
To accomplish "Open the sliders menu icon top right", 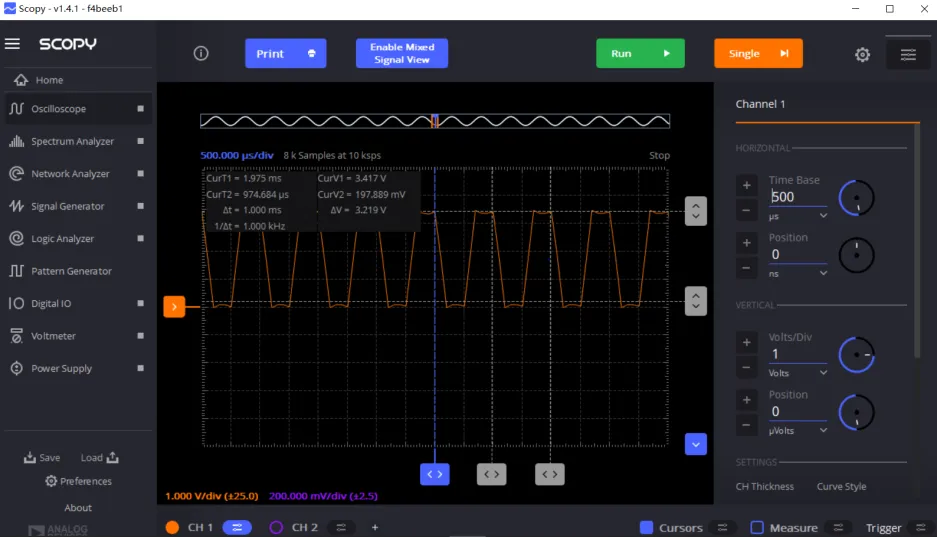I will pos(908,55).
